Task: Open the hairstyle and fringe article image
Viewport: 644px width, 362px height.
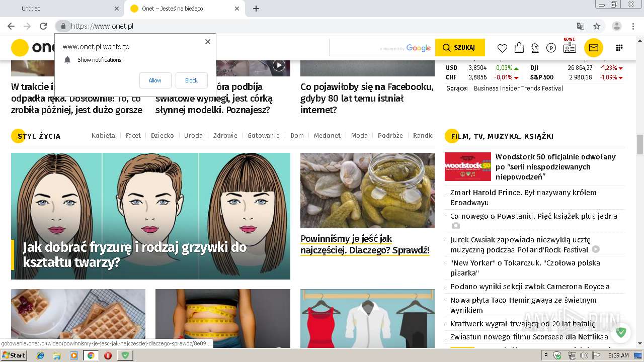Action: [150, 216]
